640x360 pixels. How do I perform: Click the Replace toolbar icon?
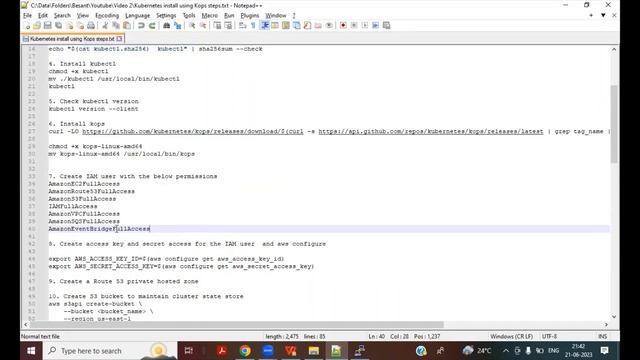(178, 26)
